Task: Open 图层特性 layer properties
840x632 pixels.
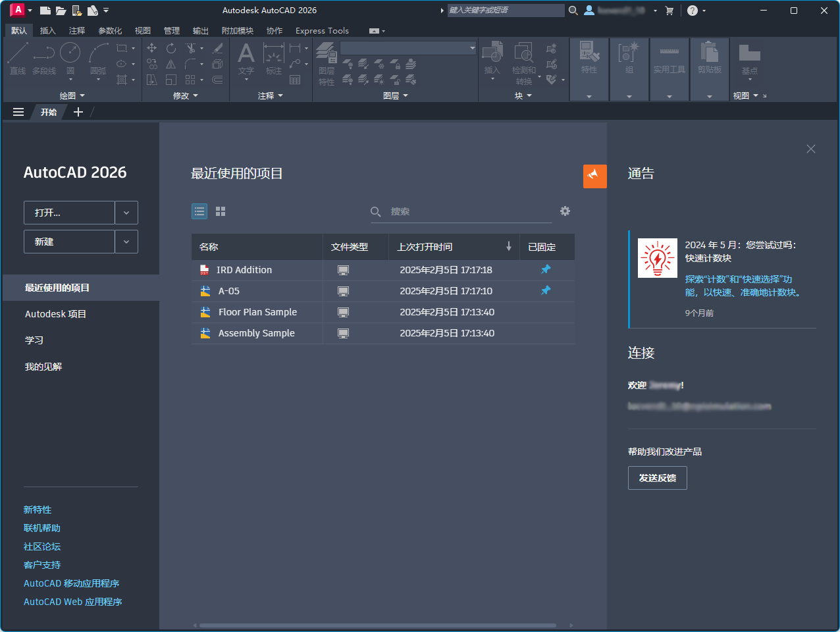Action: point(327,64)
